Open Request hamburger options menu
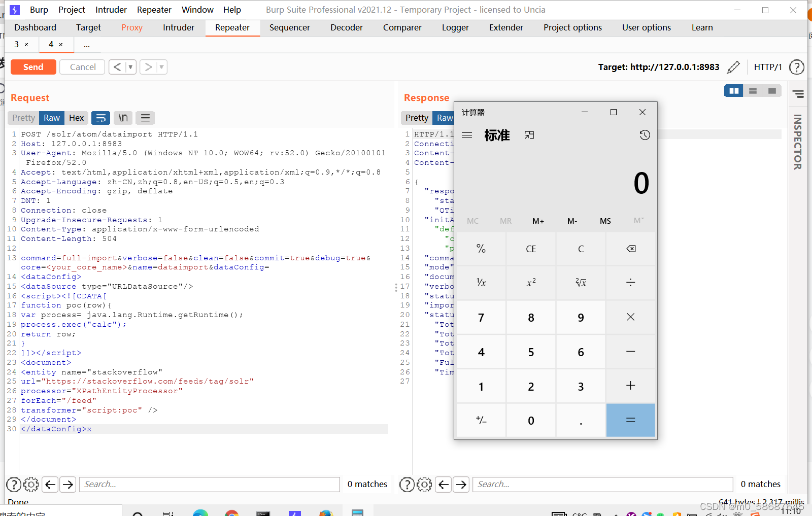 145,118
